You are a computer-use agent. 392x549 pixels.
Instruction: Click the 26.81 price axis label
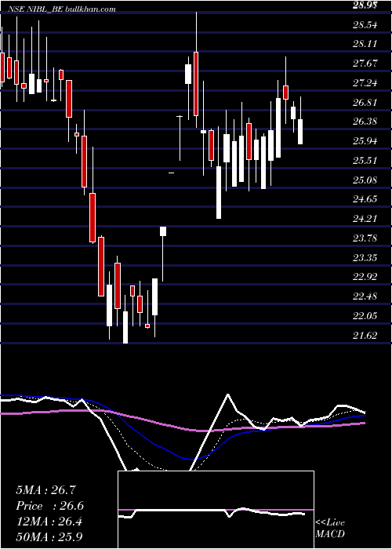(x=366, y=103)
